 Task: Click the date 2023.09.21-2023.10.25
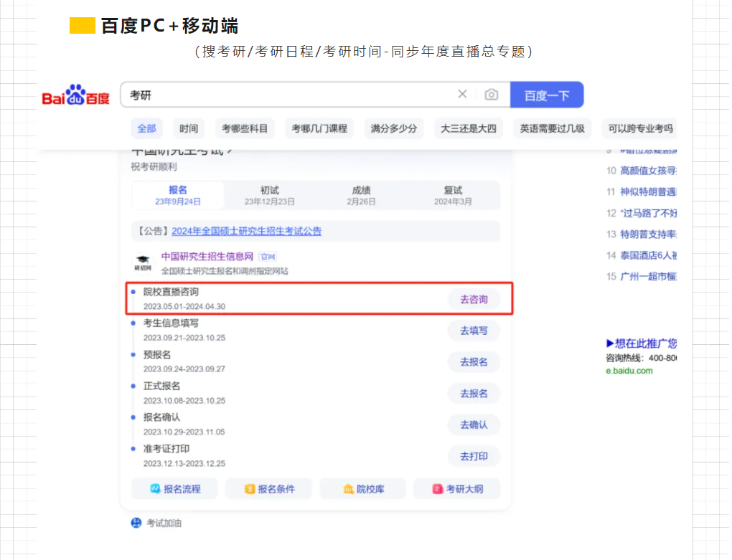[184, 338]
